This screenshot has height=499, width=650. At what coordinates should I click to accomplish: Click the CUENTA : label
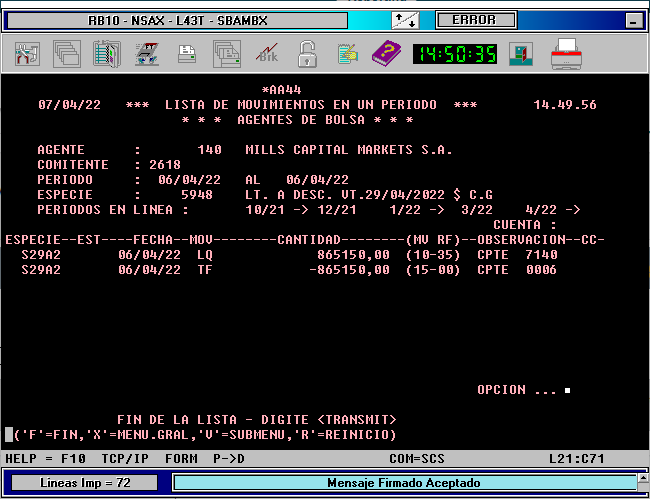[525, 225]
